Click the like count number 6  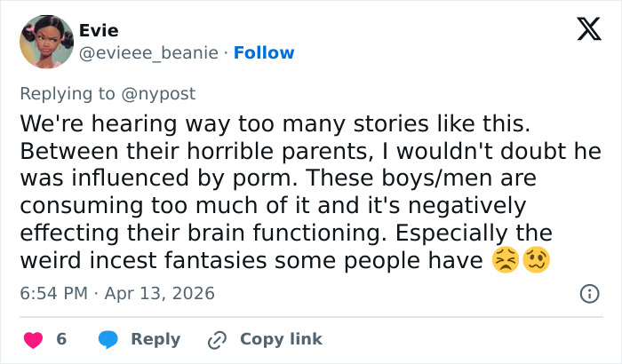click(61, 339)
